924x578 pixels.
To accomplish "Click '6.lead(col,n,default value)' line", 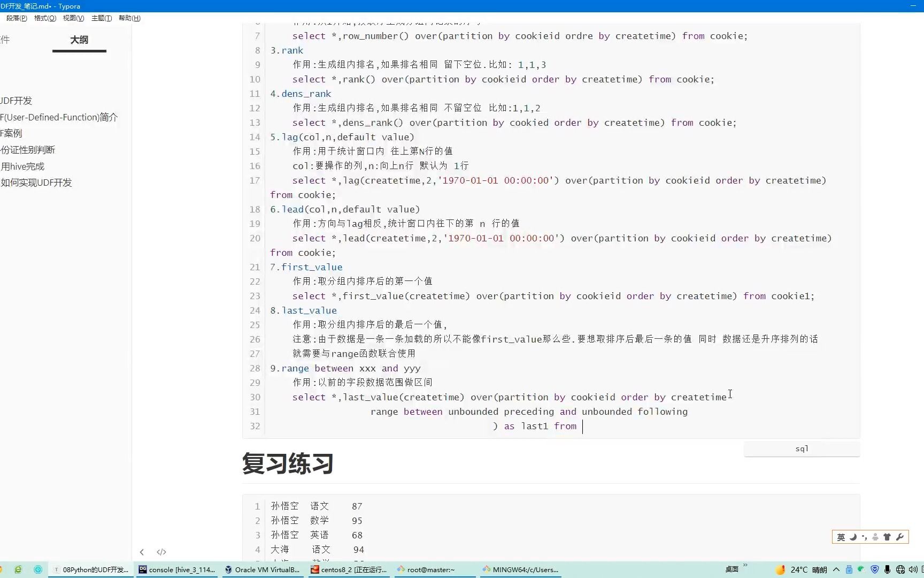I will coord(345,209).
